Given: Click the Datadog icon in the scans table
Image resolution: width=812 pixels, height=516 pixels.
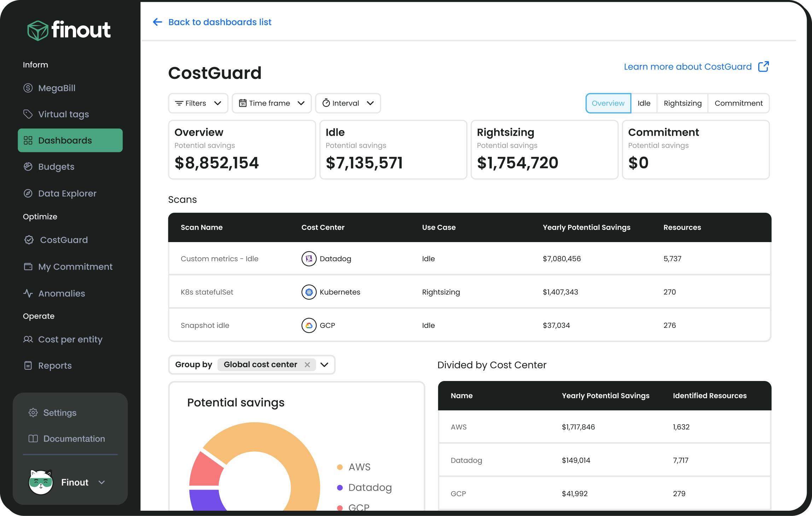Looking at the screenshot, I should (309, 258).
